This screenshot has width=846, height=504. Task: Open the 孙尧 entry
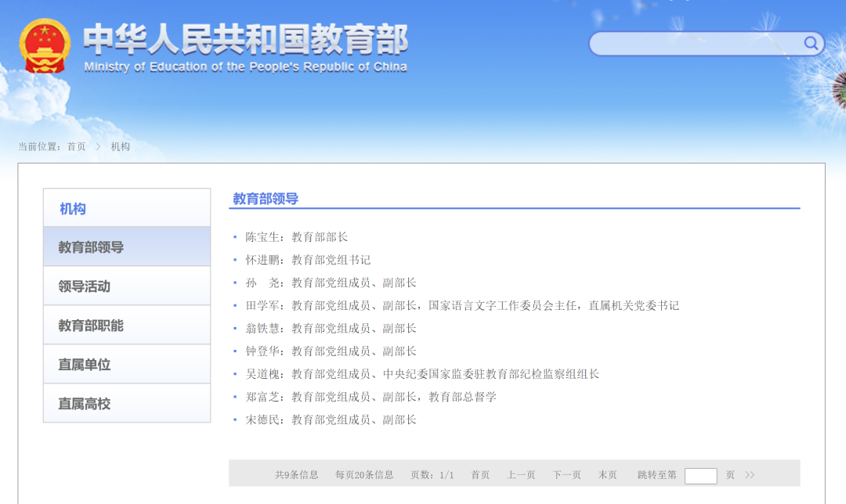pos(331,283)
